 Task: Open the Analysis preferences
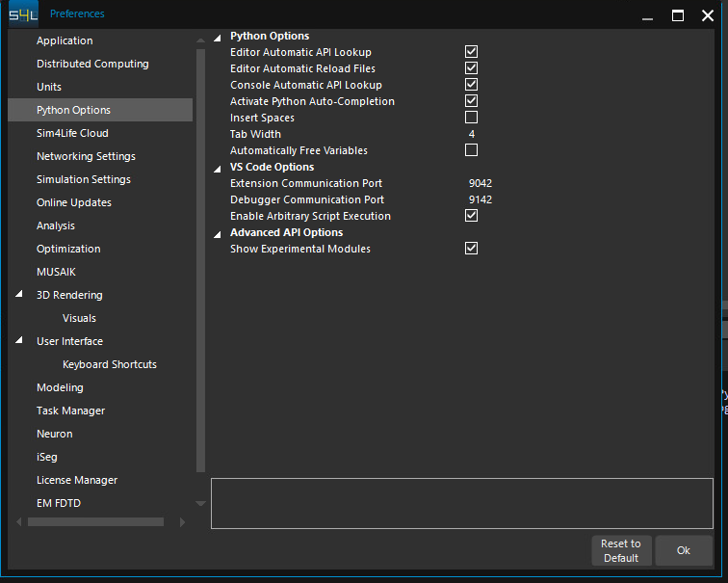(56, 225)
